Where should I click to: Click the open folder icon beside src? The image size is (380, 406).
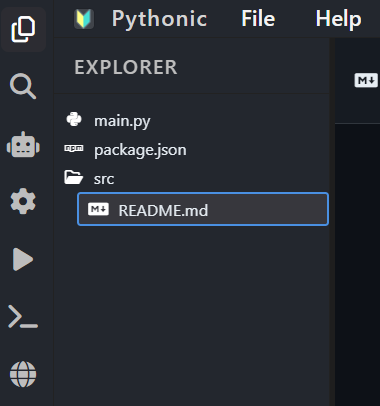(x=73, y=177)
